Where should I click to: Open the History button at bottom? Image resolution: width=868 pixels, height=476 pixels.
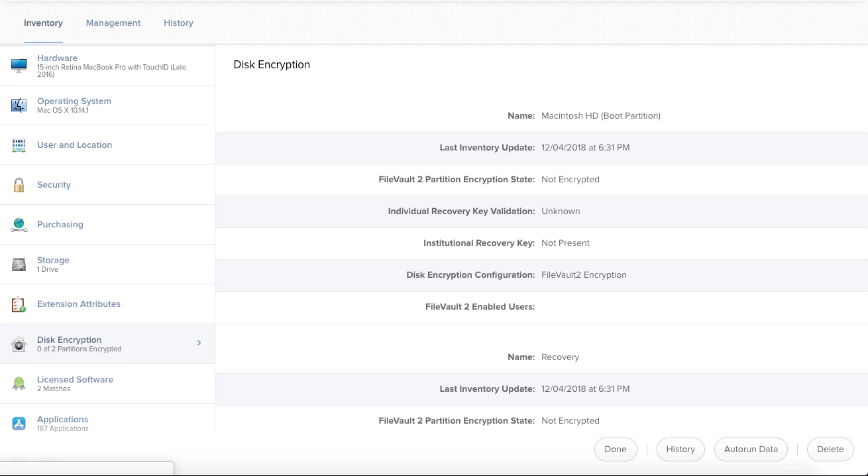pyautogui.click(x=680, y=449)
